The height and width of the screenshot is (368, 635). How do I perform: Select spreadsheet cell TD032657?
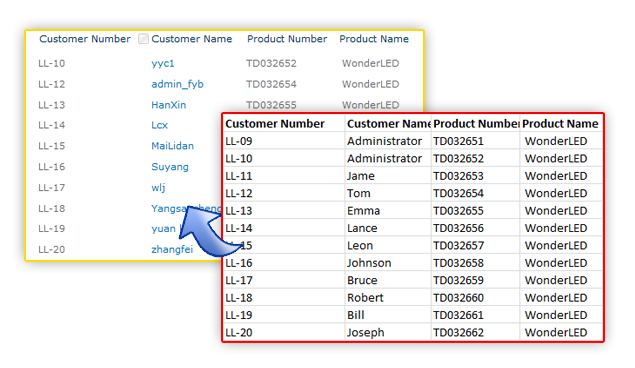click(x=475, y=246)
